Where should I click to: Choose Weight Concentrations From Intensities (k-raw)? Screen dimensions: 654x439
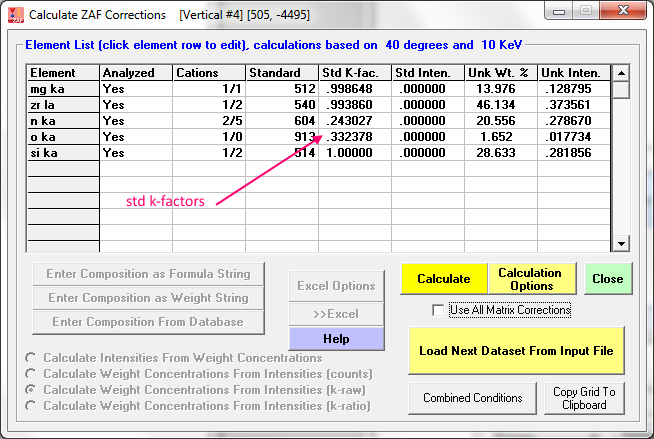[x=33, y=390]
